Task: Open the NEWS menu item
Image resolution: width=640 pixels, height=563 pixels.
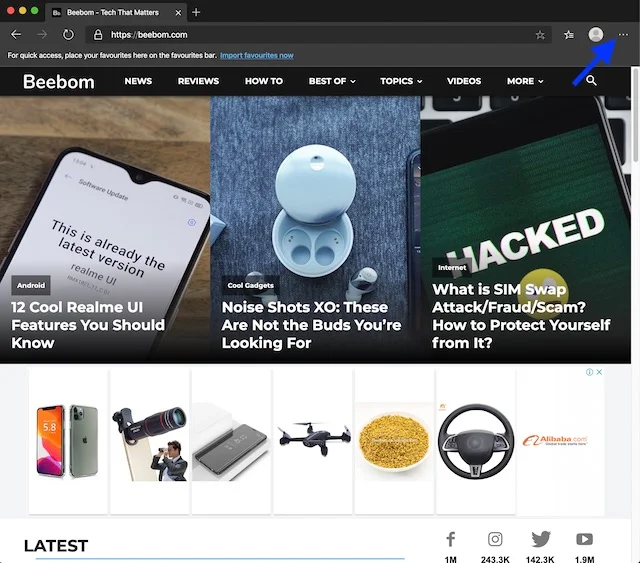Action: [138, 81]
